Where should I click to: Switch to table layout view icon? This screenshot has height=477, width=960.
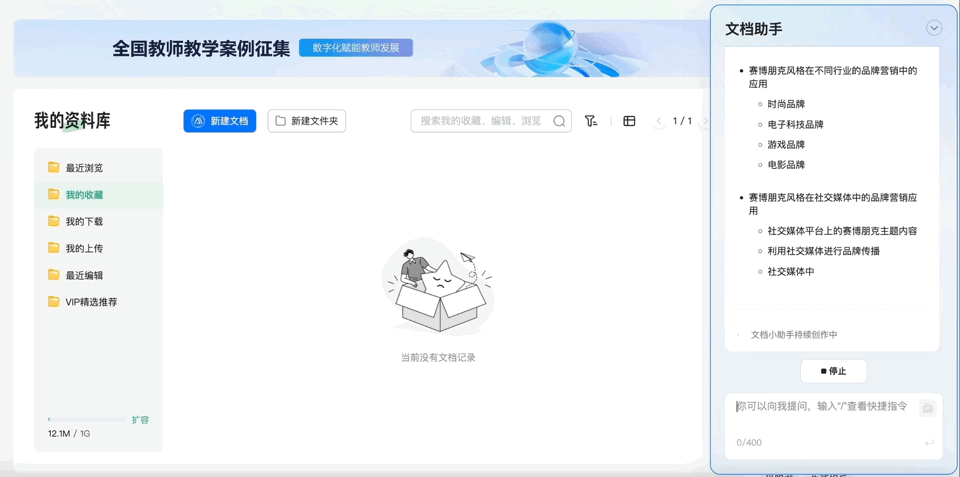[629, 121]
